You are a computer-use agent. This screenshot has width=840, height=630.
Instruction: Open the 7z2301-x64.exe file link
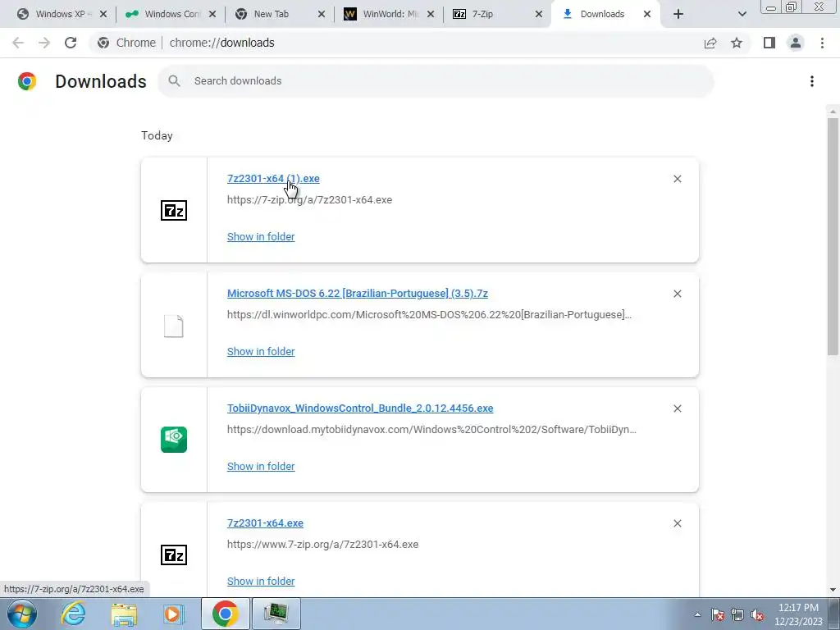(265, 523)
